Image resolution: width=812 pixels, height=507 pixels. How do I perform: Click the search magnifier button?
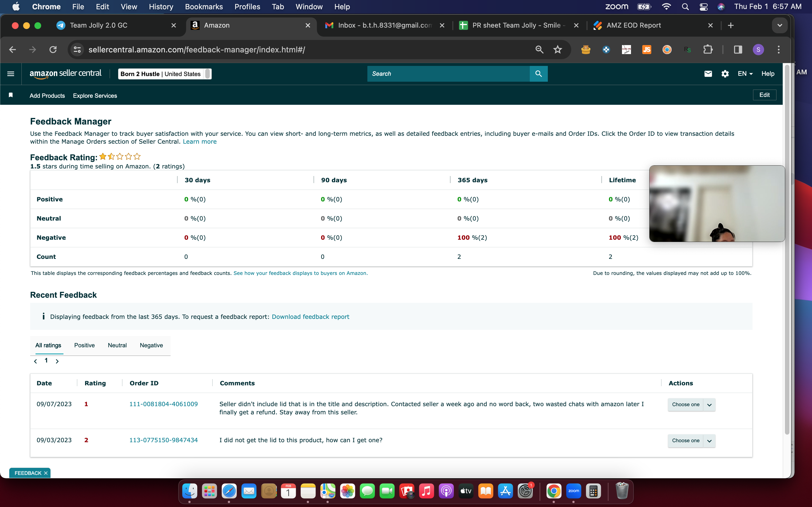pyautogui.click(x=539, y=74)
